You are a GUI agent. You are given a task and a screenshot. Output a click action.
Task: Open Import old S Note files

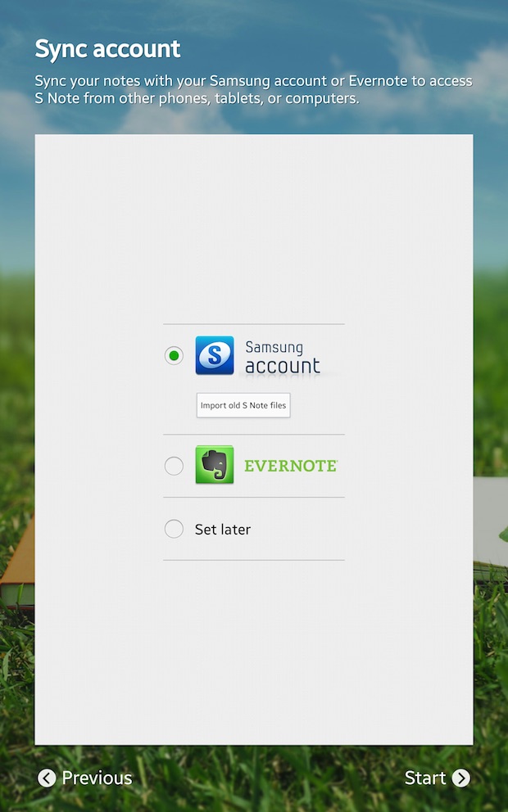pos(243,405)
